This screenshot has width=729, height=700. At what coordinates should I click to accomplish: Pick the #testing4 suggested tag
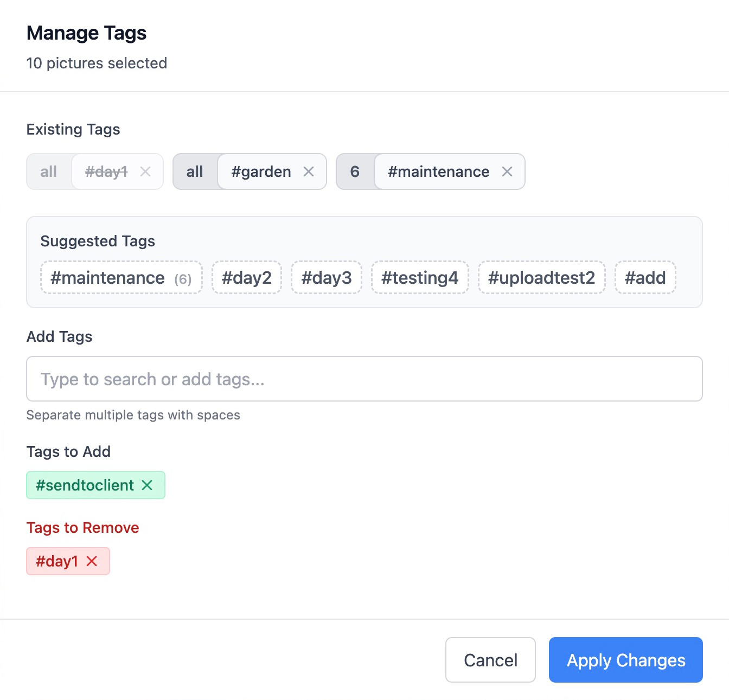pos(419,277)
